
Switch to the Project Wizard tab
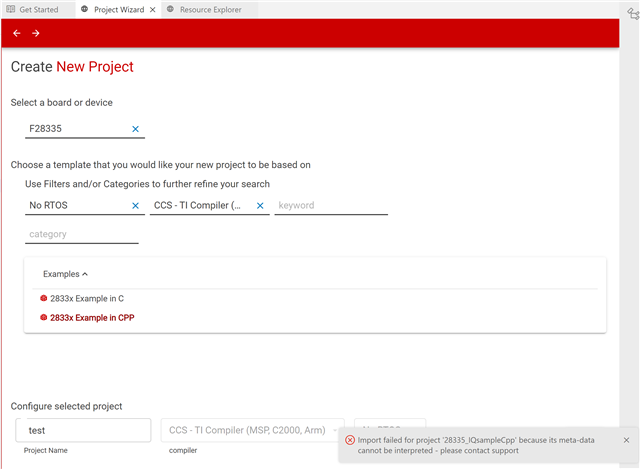(119, 9)
